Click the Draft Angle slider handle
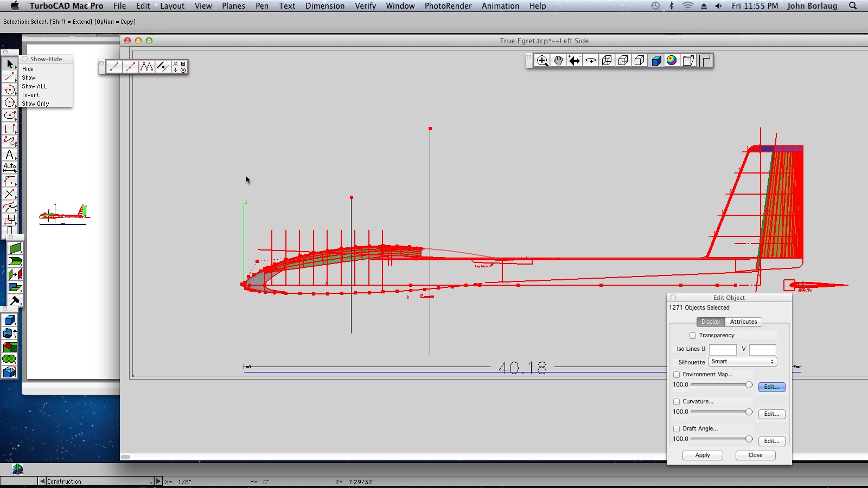This screenshot has height=488, width=868. tap(749, 439)
